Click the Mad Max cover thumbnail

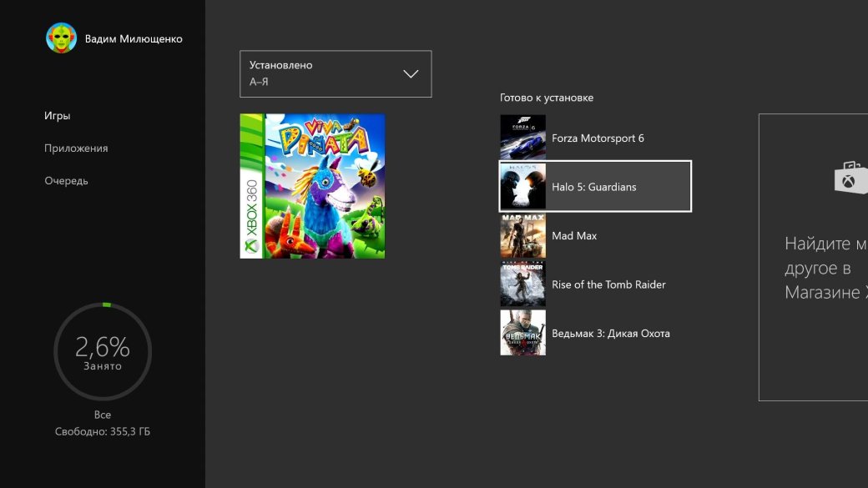pyautogui.click(x=522, y=236)
